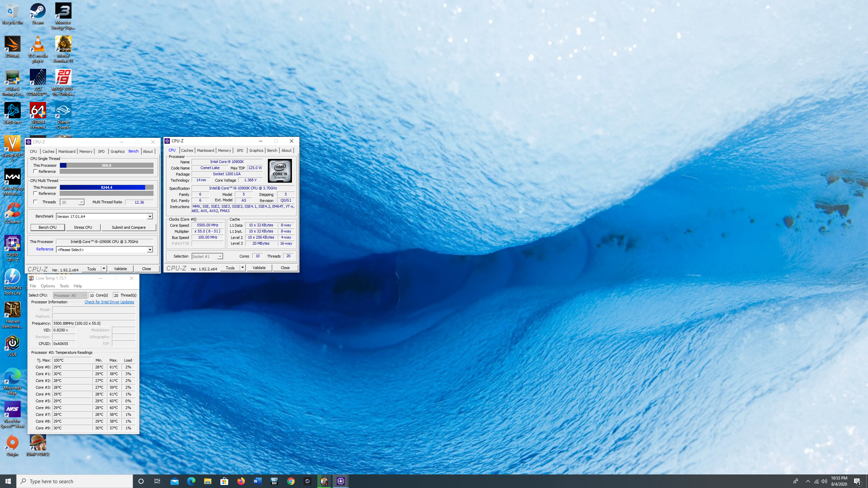Screen dimensions: 868x488
Task: Click the taskbar search box
Action: tap(75, 481)
